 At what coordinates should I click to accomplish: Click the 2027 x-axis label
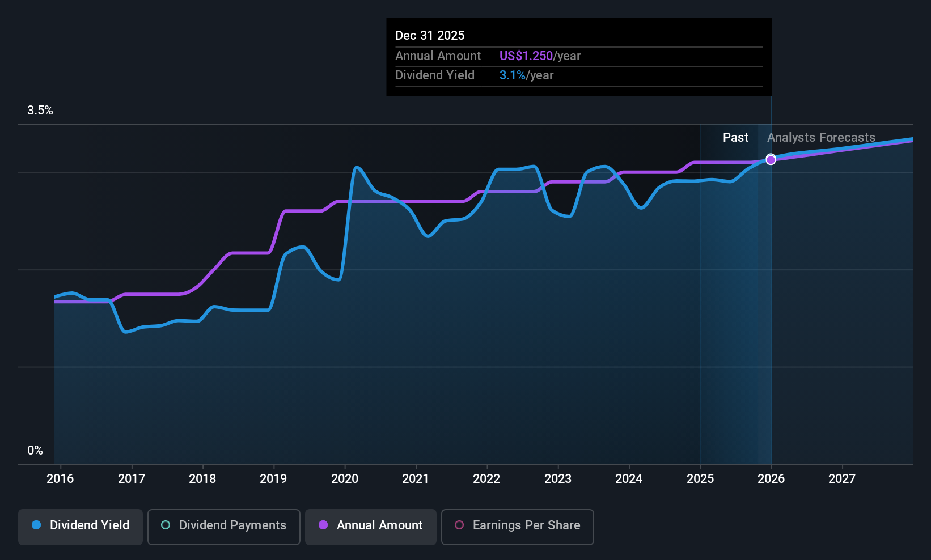click(x=842, y=479)
